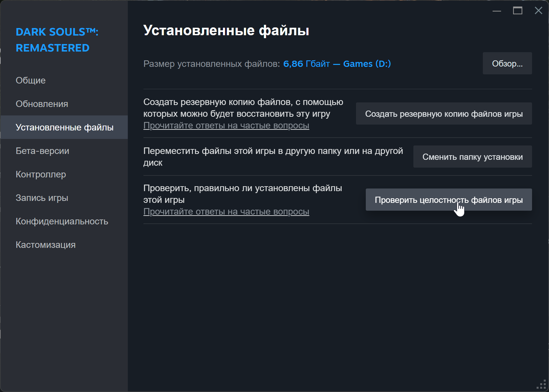Viewport: 549px width, 392px height.
Task: Open the FAQ link under backup description
Action: tap(226, 126)
